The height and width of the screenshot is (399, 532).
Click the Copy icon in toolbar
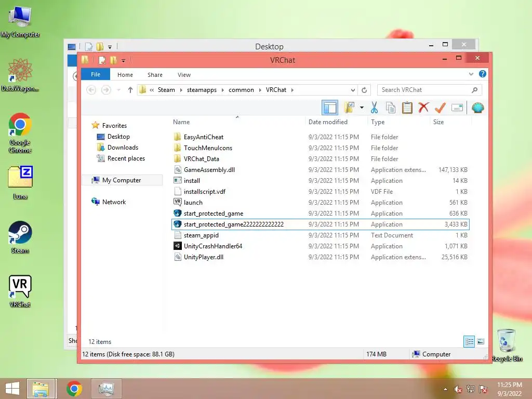(x=391, y=108)
